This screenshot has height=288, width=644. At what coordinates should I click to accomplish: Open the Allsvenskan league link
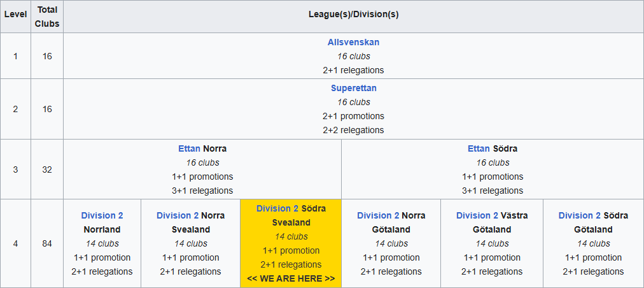353,42
